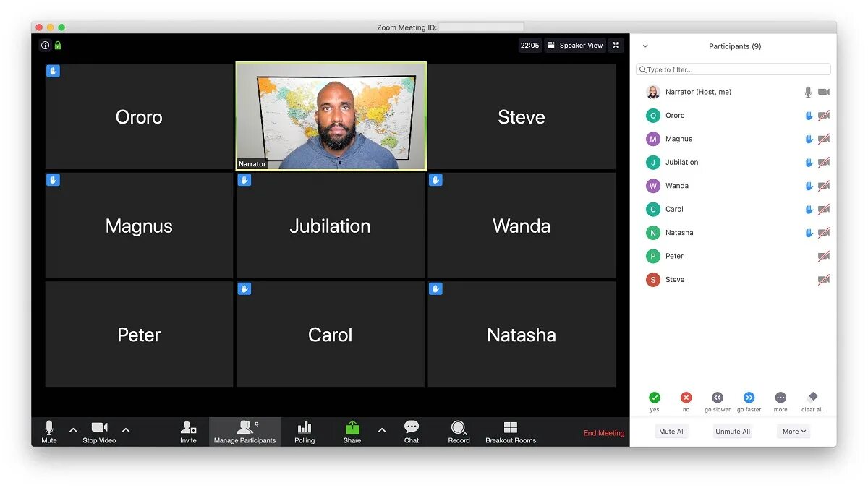Click Natasha's muted video icon
Screen dimensions: 868x488
pyautogui.click(x=824, y=233)
